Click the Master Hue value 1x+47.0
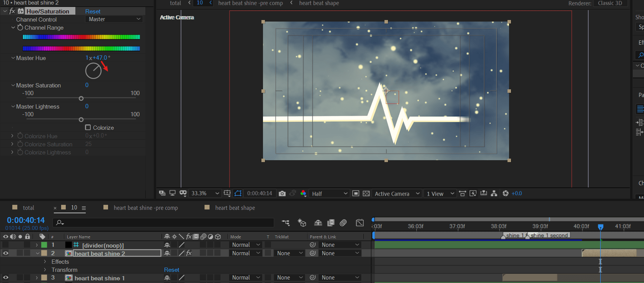The height and width of the screenshot is (283, 644). 98,58
